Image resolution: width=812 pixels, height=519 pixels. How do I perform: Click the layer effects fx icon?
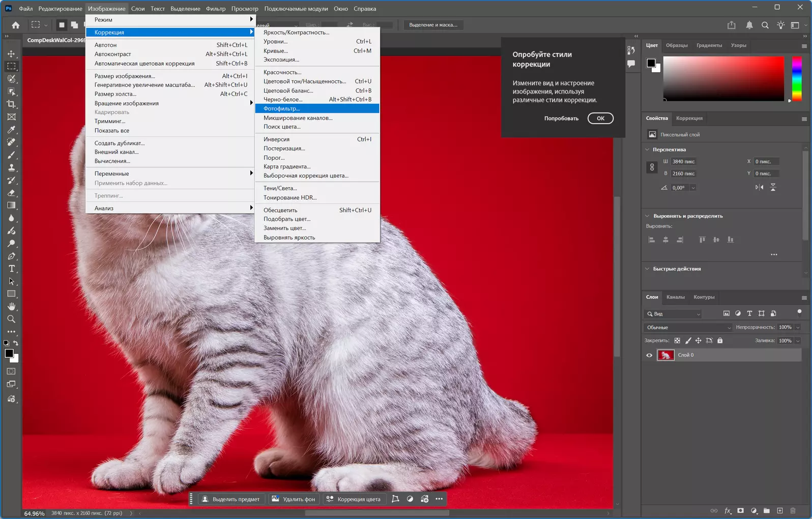(x=728, y=510)
